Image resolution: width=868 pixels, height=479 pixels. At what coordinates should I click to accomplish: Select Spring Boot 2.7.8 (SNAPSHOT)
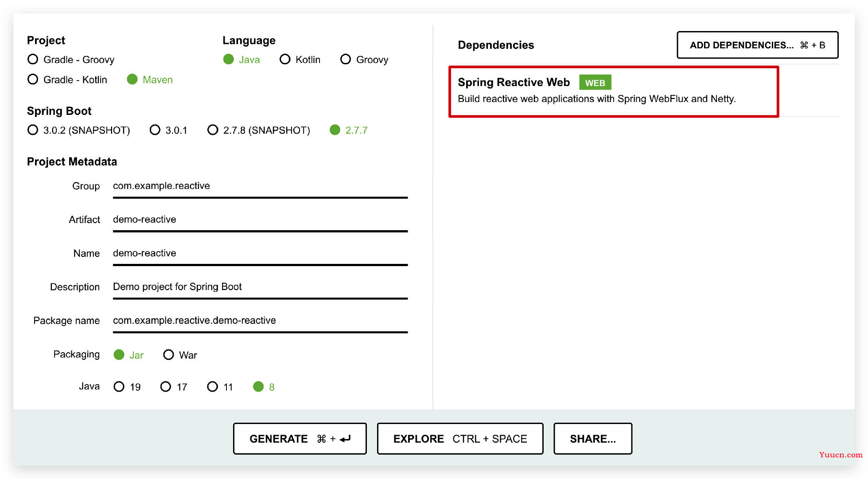pos(259,130)
